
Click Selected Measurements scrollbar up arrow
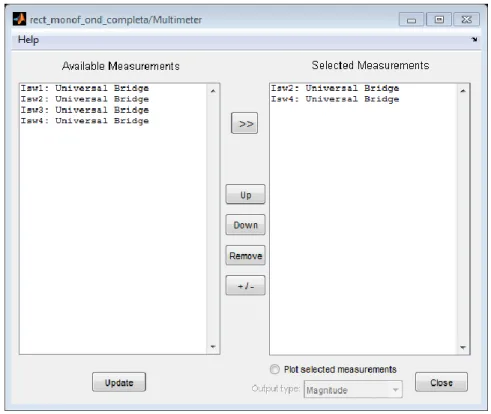463,91
